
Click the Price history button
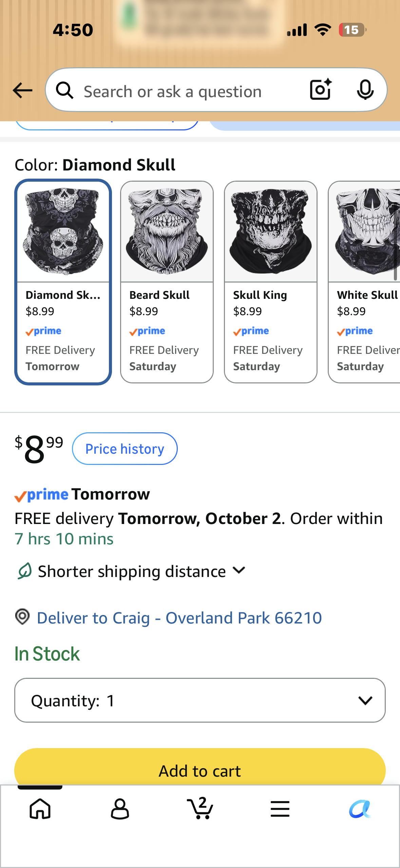pyautogui.click(x=125, y=449)
